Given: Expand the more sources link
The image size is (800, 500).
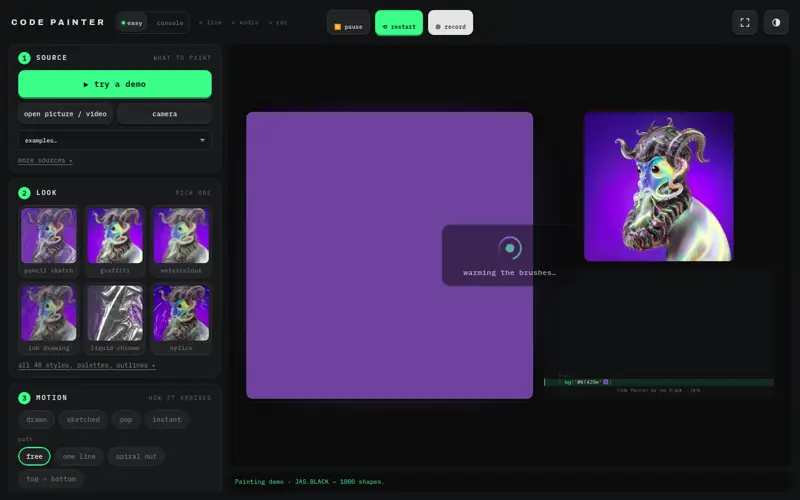Looking at the screenshot, I should pyautogui.click(x=45, y=160).
